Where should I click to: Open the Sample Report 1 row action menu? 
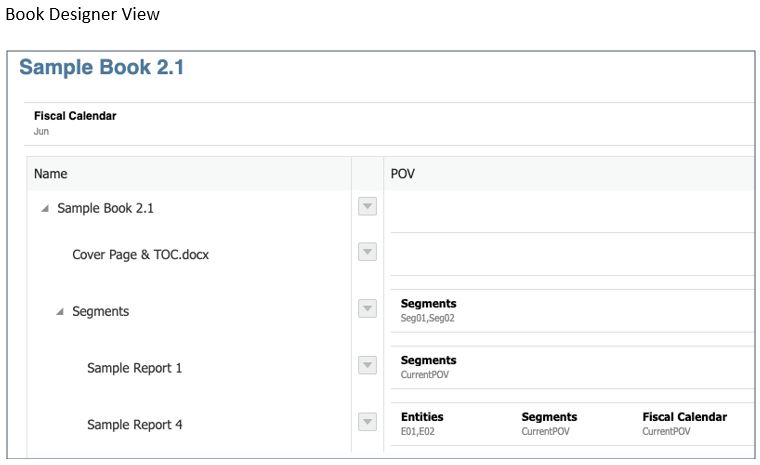click(x=367, y=366)
